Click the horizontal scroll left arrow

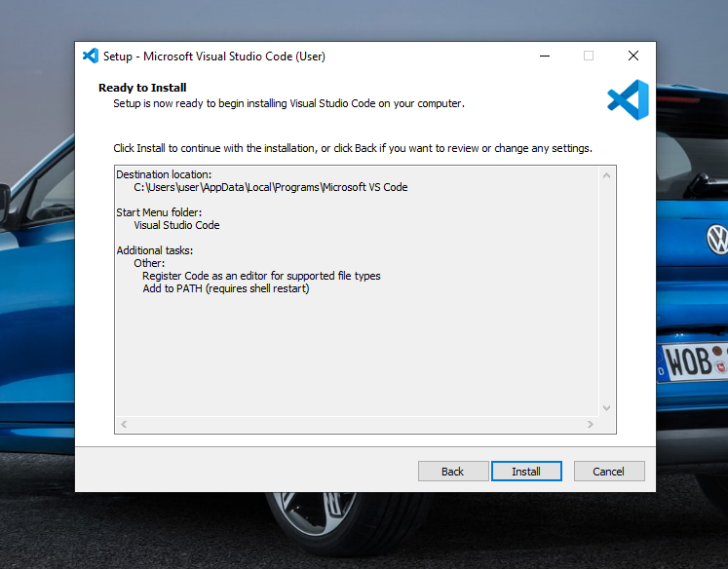pyautogui.click(x=124, y=425)
